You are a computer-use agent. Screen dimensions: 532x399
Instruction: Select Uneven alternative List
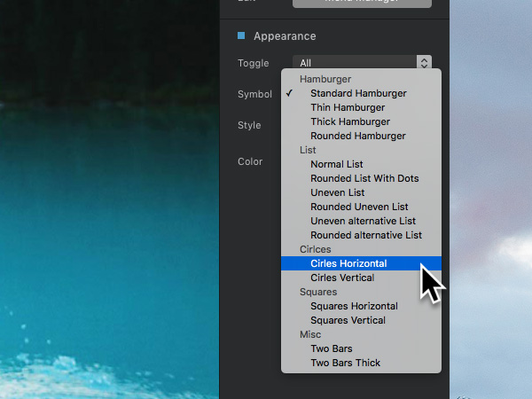click(361, 221)
